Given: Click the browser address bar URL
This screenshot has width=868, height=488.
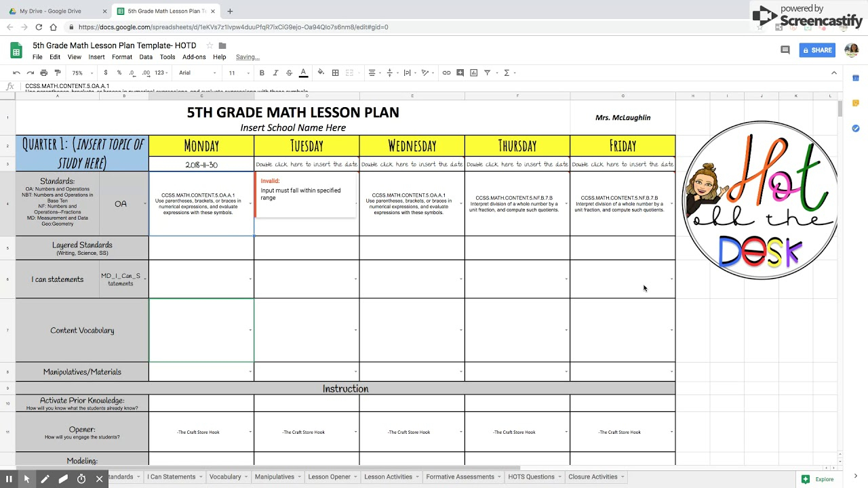Looking at the screenshot, I should click(233, 27).
